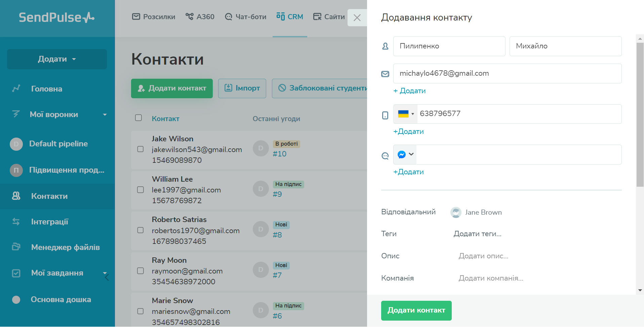Click the blocked contacts icon

pos(282,88)
